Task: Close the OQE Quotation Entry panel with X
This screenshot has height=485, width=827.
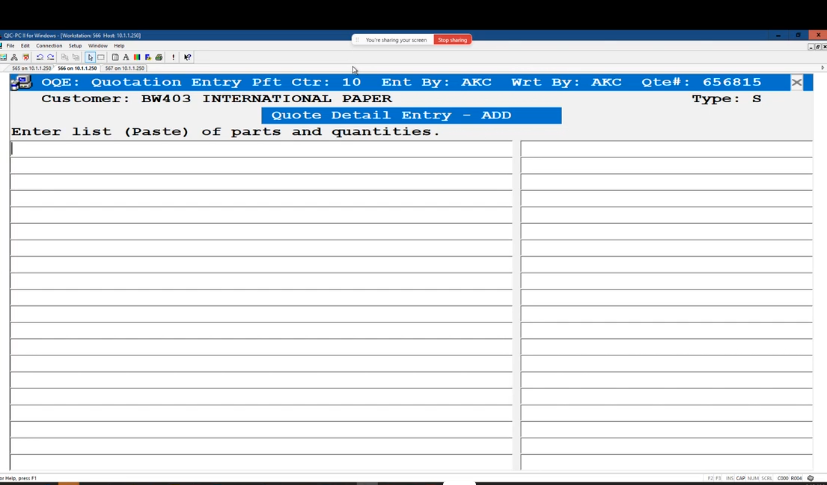Action: (x=796, y=82)
